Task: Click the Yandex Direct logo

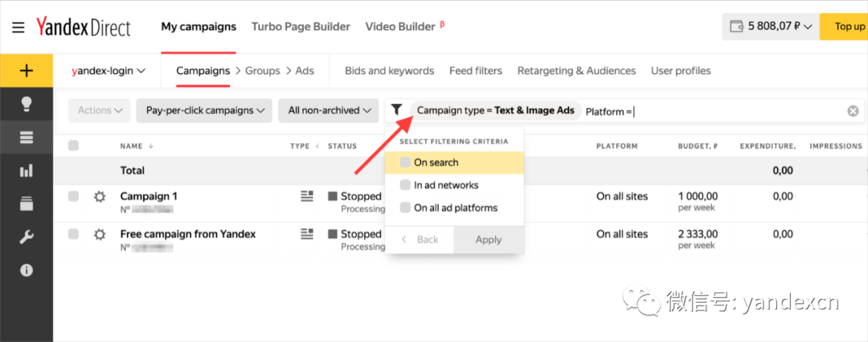Action: click(x=84, y=27)
